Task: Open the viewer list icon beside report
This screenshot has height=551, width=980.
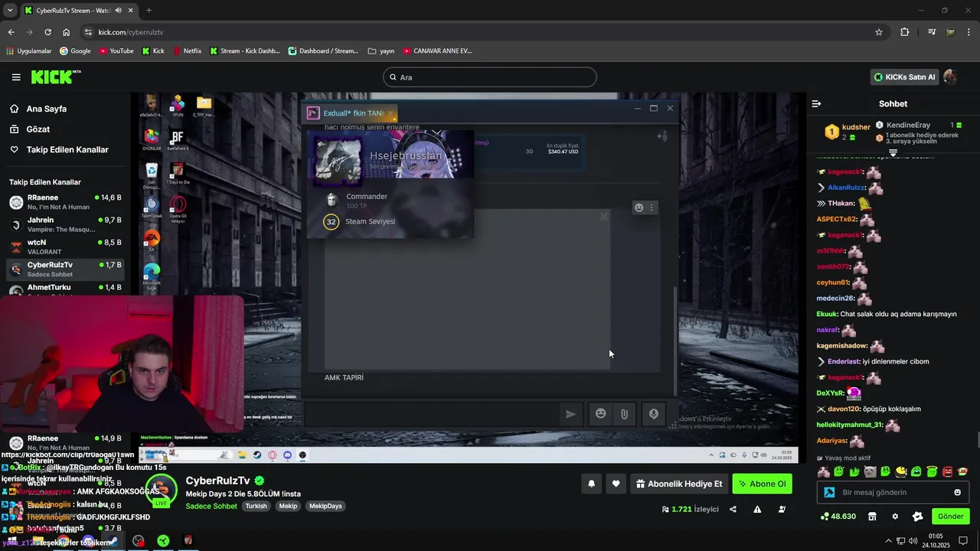Action: pyautogui.click(x=782, y=509)
